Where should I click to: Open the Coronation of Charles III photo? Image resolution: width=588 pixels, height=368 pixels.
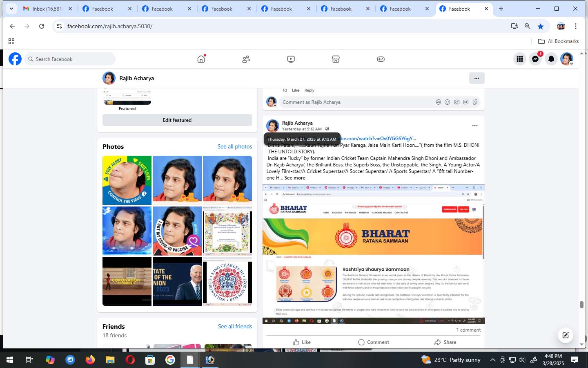coord(127,281)
